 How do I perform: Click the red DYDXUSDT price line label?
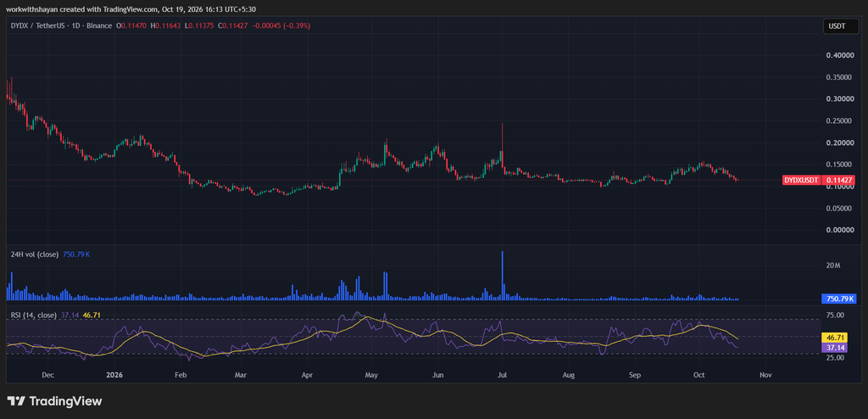[802, 180]
